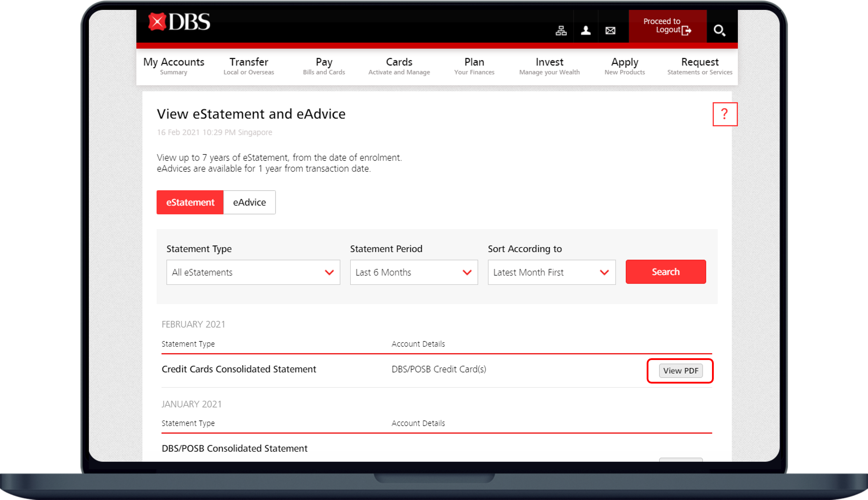Open Invest Manage your Wealth menu
The width and height of the screenshot is (868, 500).
pyautogui.click(x=549, y=66)
